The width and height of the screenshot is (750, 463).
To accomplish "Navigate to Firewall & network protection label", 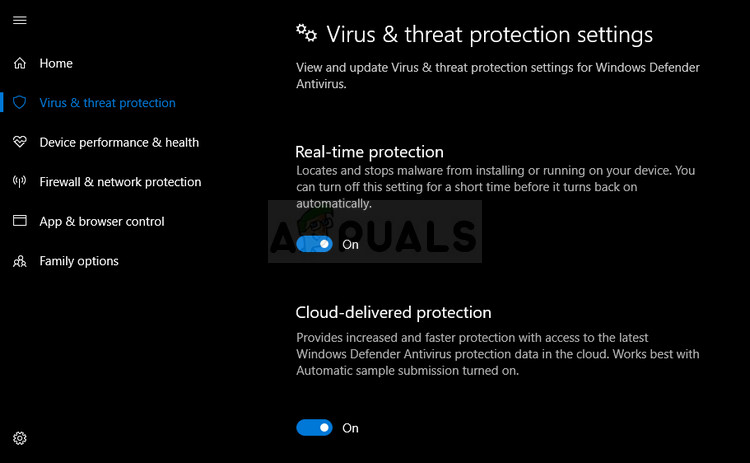I will pos(120,182).
